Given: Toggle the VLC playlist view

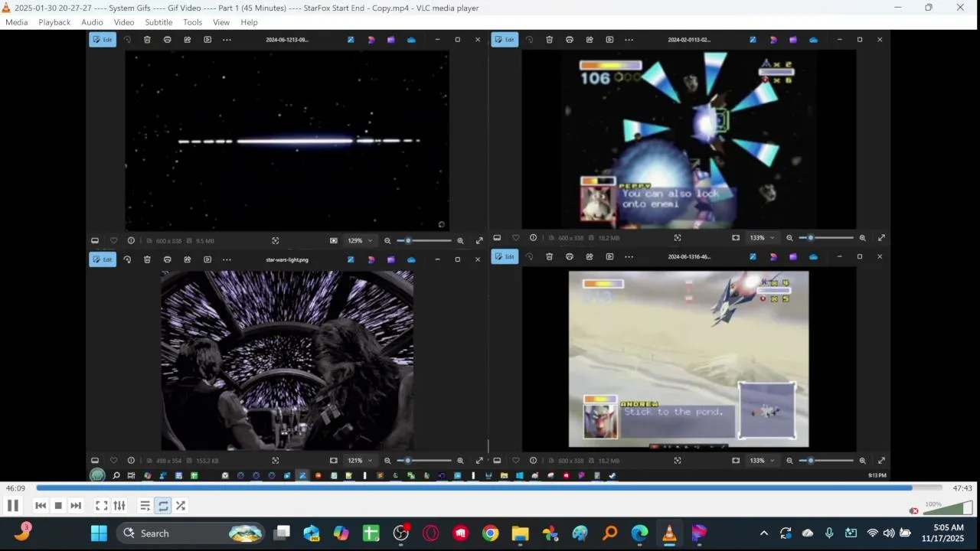Looking at the screenshot, I should [145, 505].
